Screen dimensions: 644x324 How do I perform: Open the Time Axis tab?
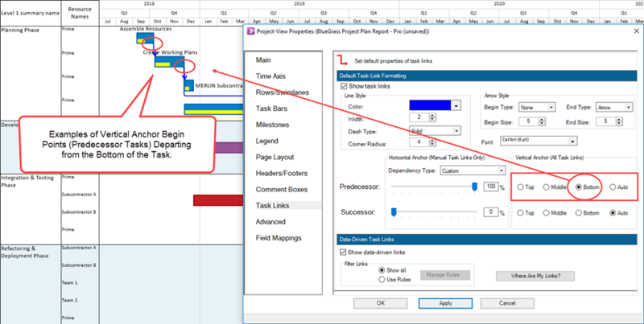(270, 76)
